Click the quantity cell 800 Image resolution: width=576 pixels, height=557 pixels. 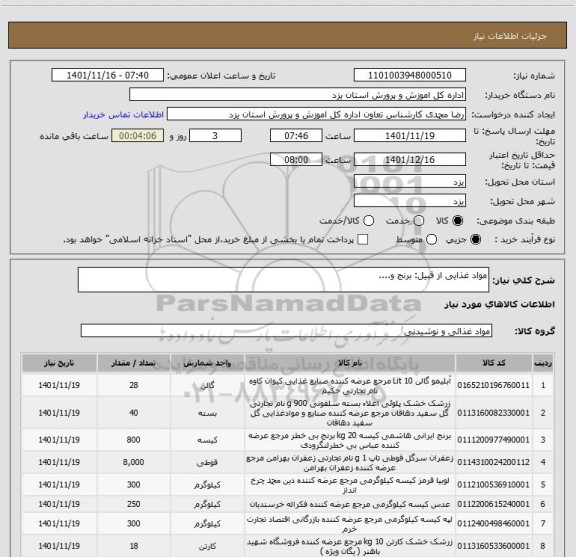(133, 440)
